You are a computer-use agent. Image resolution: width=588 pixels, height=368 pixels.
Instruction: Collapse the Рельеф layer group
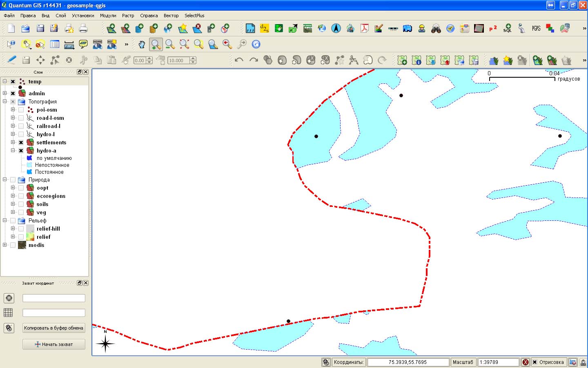[x=5, y=220]
